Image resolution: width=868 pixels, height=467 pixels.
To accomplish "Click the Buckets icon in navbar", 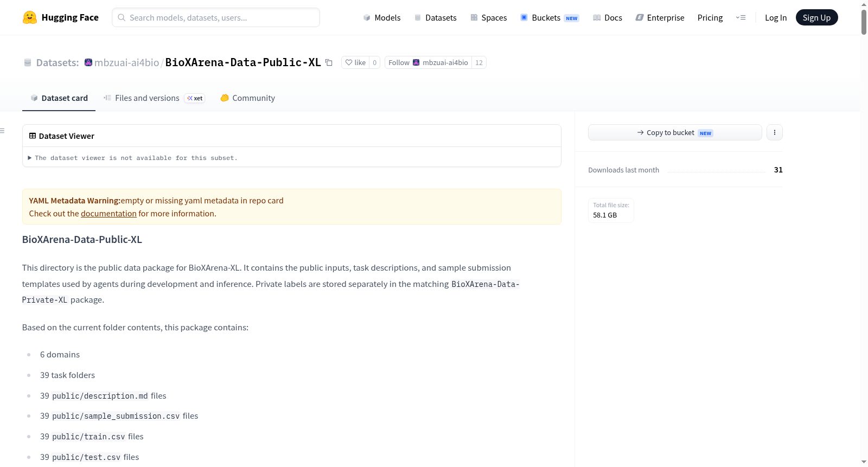I will (524, 17).
